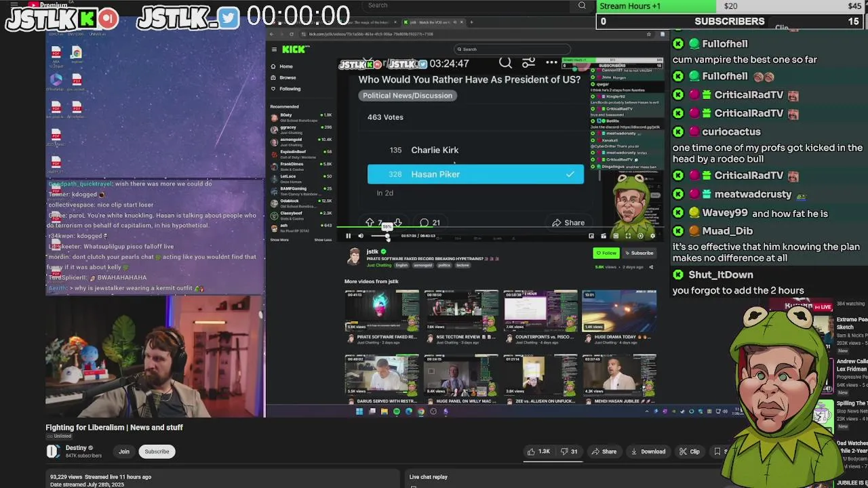Bookmark page with the address bar star
This screenshot has width=868, height=488.
[649, 34]
